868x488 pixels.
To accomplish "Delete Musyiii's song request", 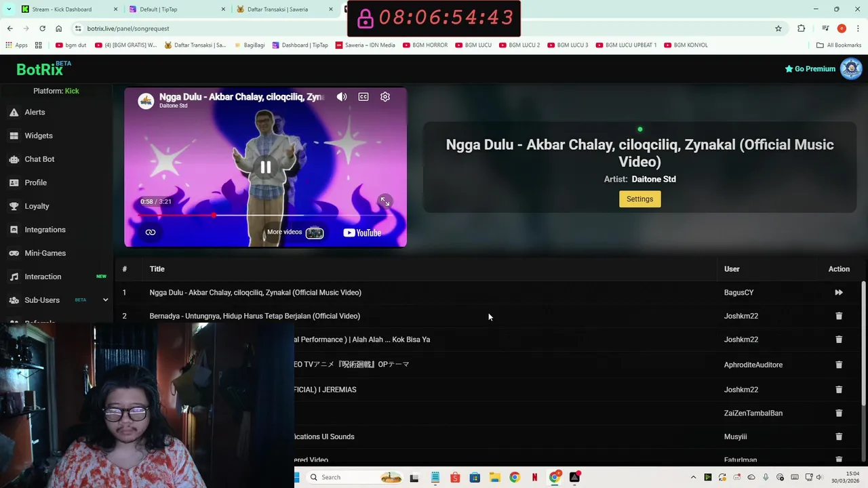I will [x=839, y=436].
